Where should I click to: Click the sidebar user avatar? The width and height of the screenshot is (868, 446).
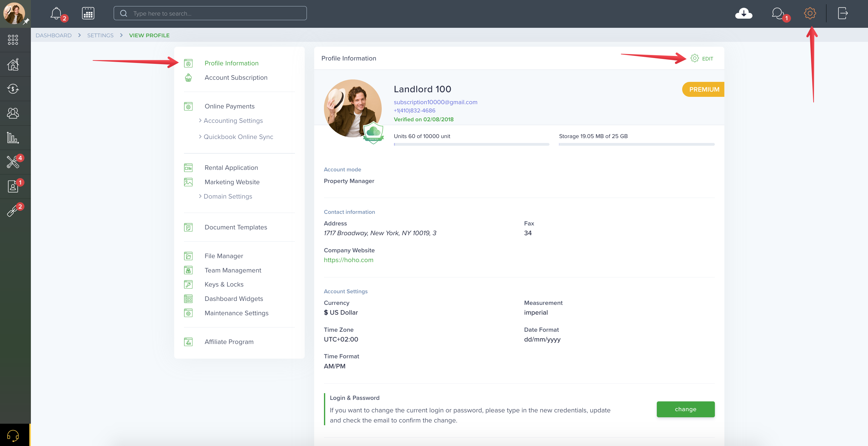click(14, 13)
